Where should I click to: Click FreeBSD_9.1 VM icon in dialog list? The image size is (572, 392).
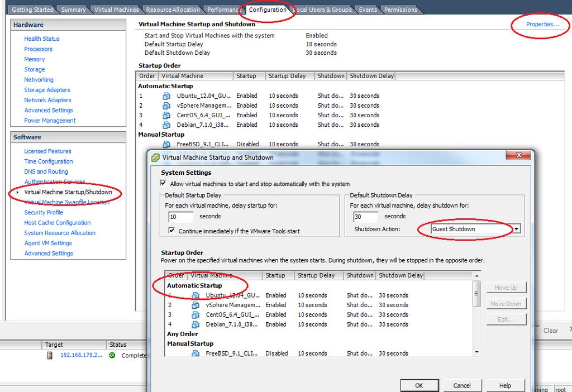(x=196, y=353)
